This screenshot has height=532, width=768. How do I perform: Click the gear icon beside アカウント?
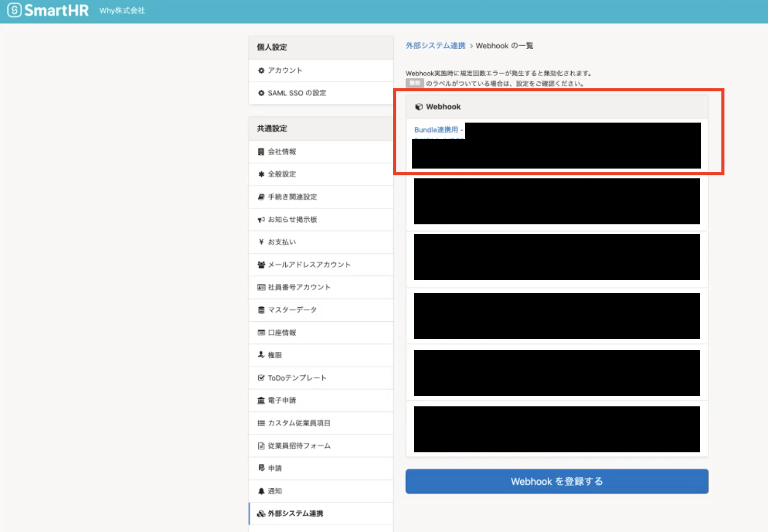pos(261,70)
